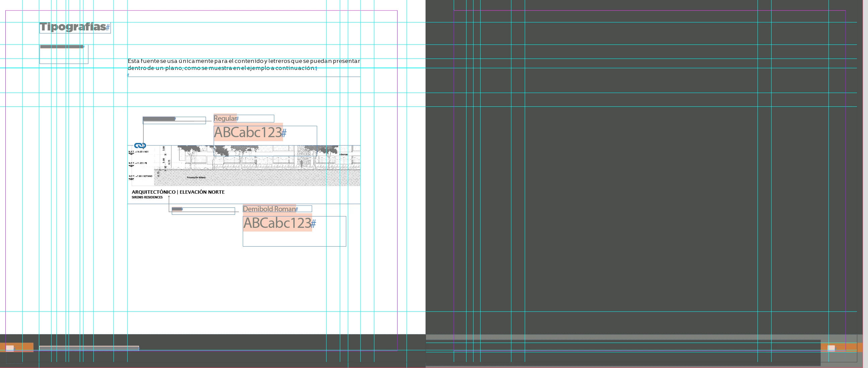Click the 'Demibold Roman' font label text
The image size is (868, 368).
click(x=269, y=209)
